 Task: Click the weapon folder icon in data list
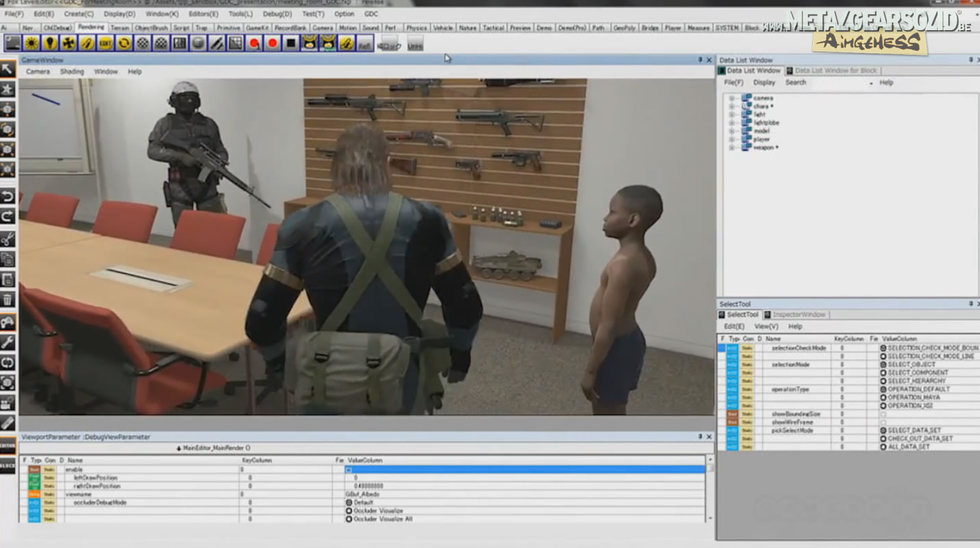(x=746, y=147)
